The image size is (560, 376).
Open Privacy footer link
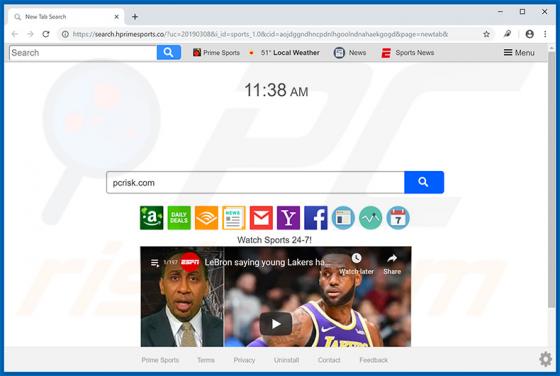[244, 360]
